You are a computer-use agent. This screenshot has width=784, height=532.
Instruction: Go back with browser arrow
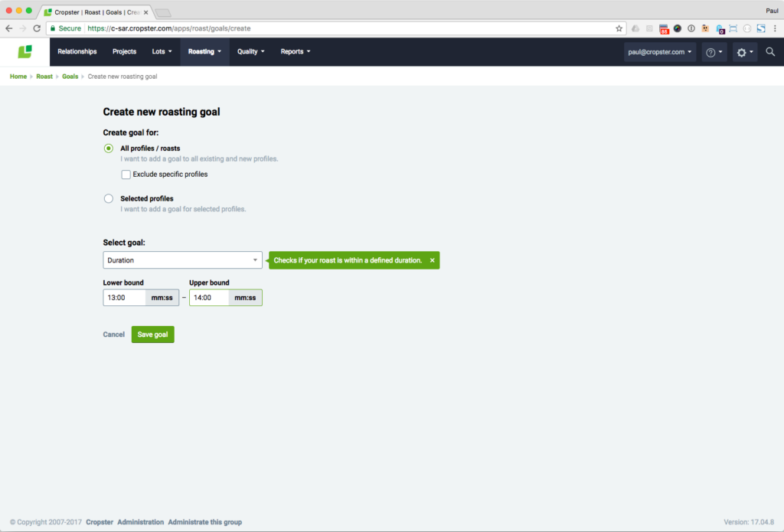pyautogui.click(x=9, y=28)
